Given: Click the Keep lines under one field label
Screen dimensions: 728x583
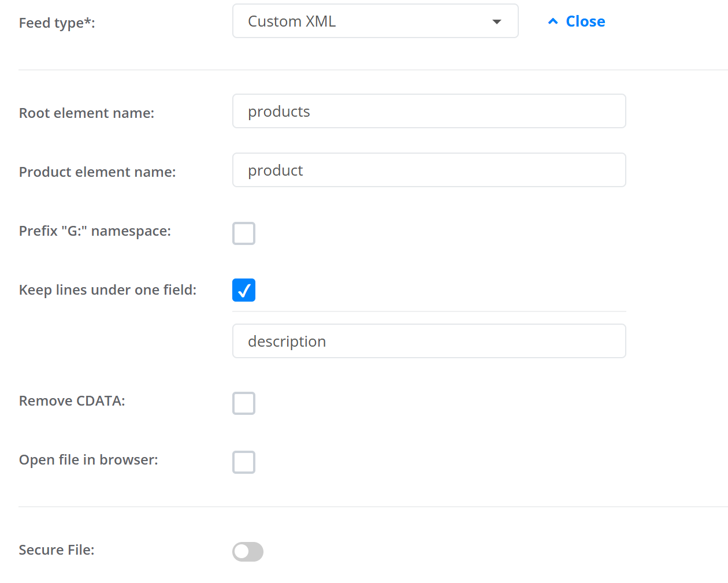Looking at the screenshot, I should click(x=107, y=289).
